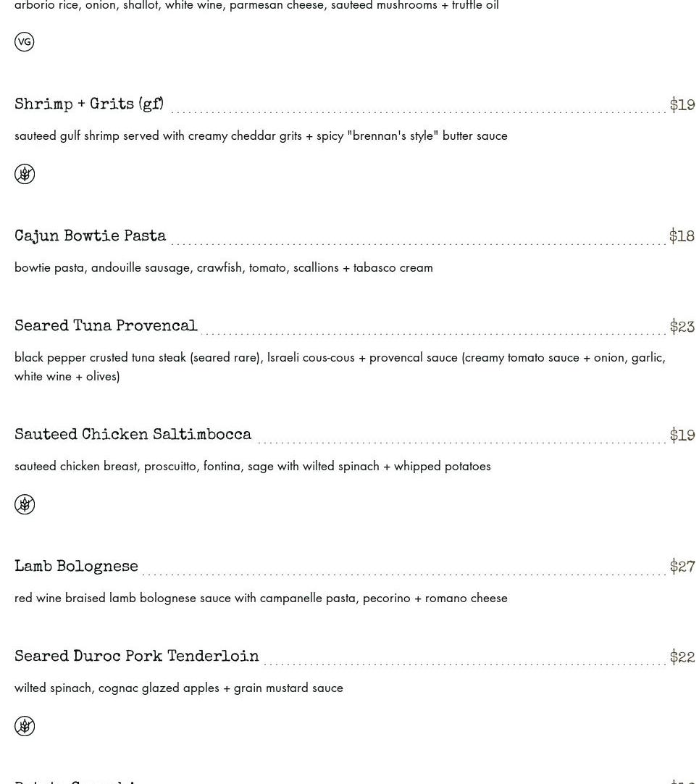Open Sauteed Chicken Saltimbocca item title
The image size is (699, 784).
pos(133,434)
